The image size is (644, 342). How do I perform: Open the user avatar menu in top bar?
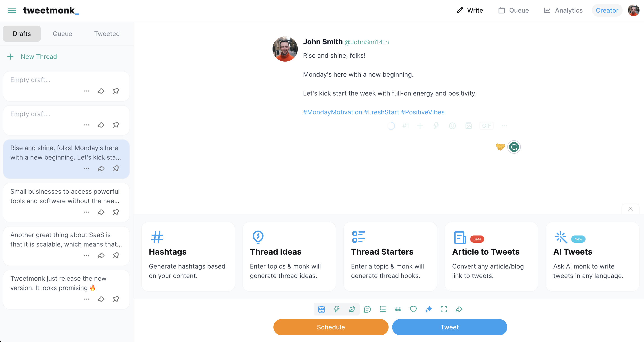click(x=633, y=10)
